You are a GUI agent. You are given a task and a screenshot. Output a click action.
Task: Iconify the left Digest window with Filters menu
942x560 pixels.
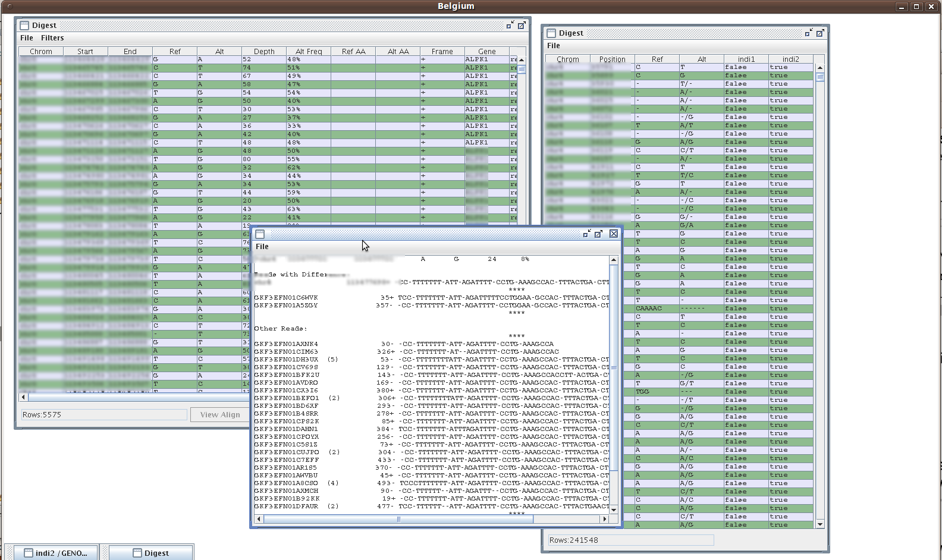pos(510,25)
